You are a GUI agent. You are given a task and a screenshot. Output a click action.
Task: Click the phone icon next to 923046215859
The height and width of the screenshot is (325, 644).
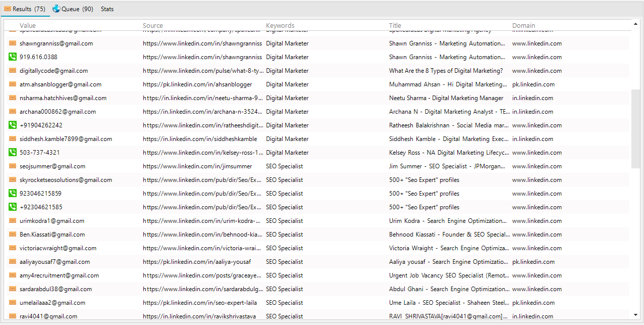tap(13, 194)
